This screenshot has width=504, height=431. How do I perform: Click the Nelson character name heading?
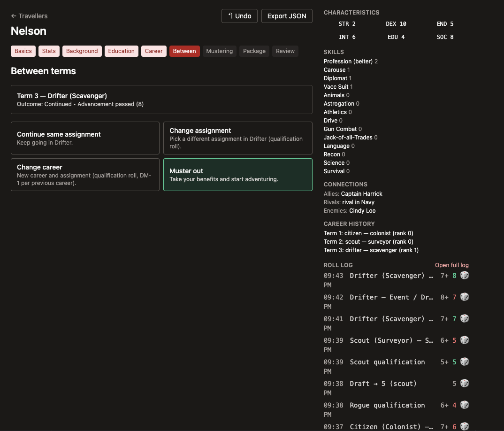[x=29, y=31]
